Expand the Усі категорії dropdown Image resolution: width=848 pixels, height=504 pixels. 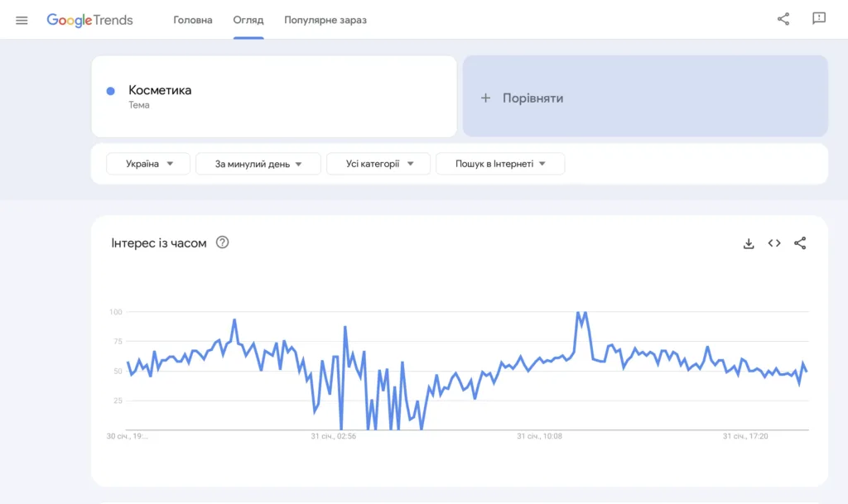pos(378,163)
